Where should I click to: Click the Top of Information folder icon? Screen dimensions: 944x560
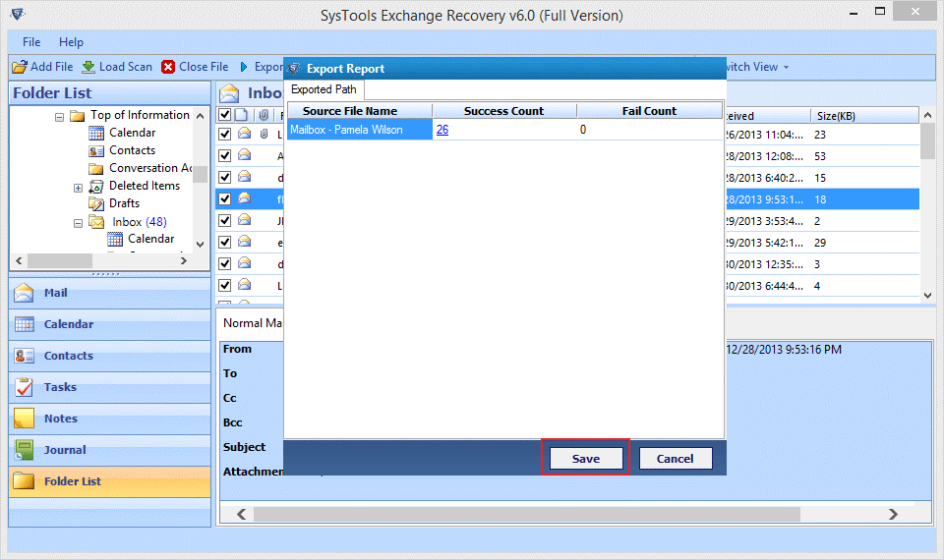coord(77,116)
